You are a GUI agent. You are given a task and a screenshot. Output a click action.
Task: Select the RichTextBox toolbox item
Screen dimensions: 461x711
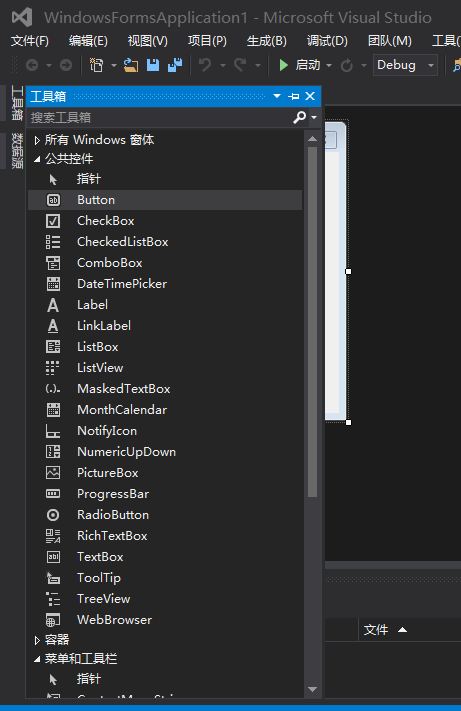(165, 536)
